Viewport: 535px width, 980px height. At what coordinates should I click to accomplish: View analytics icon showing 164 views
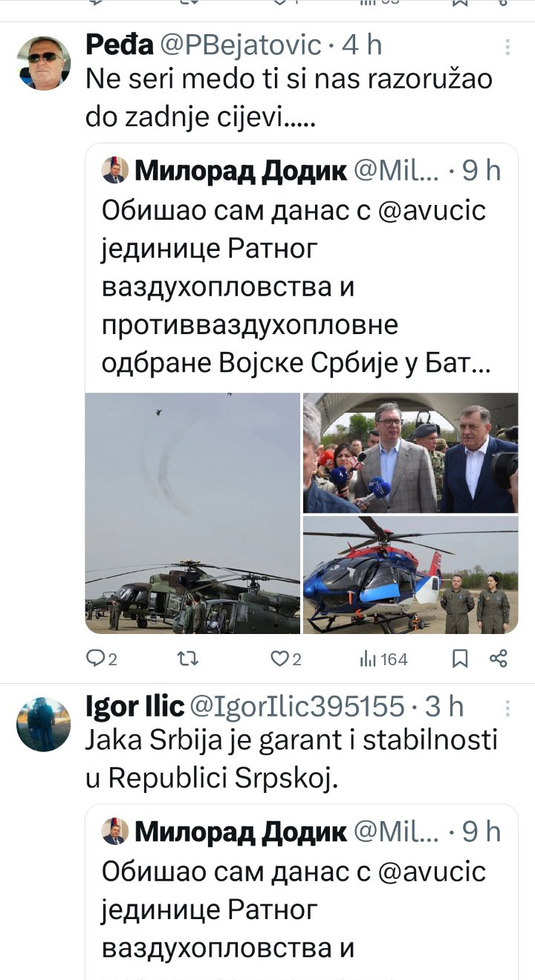point(383,658)
